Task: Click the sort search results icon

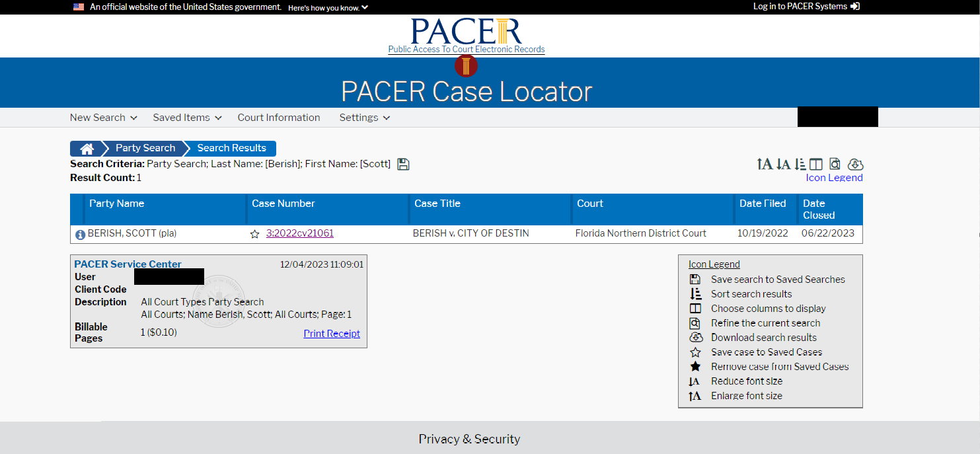Action: coord(800,165)
